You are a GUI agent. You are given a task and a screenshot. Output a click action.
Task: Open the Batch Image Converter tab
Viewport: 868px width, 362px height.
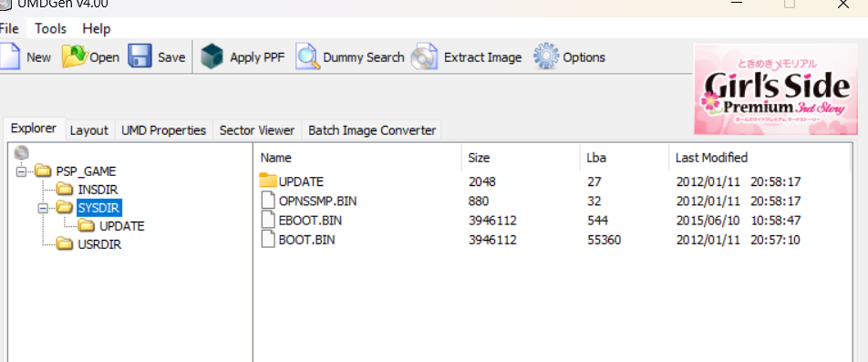click(372, 130)
